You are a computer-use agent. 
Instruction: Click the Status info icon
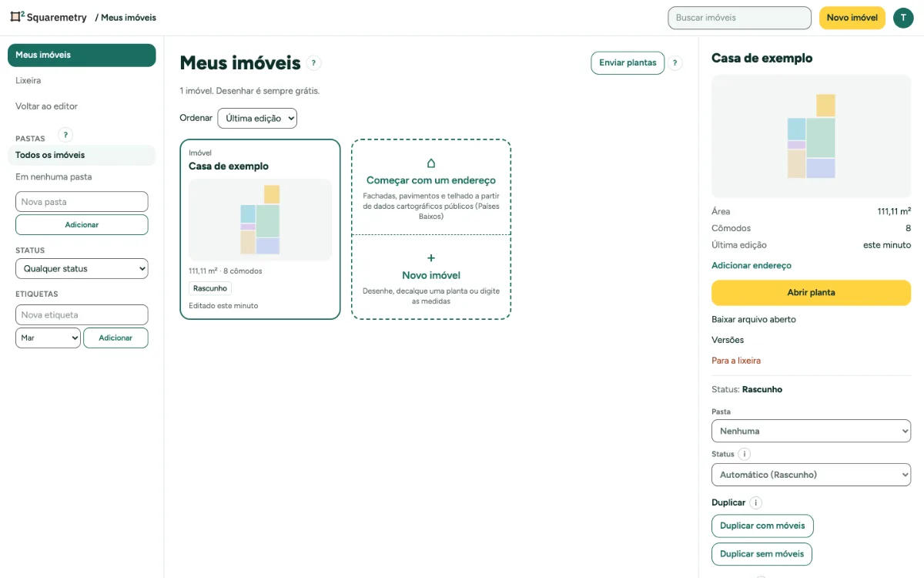click(x=745, y=454)
